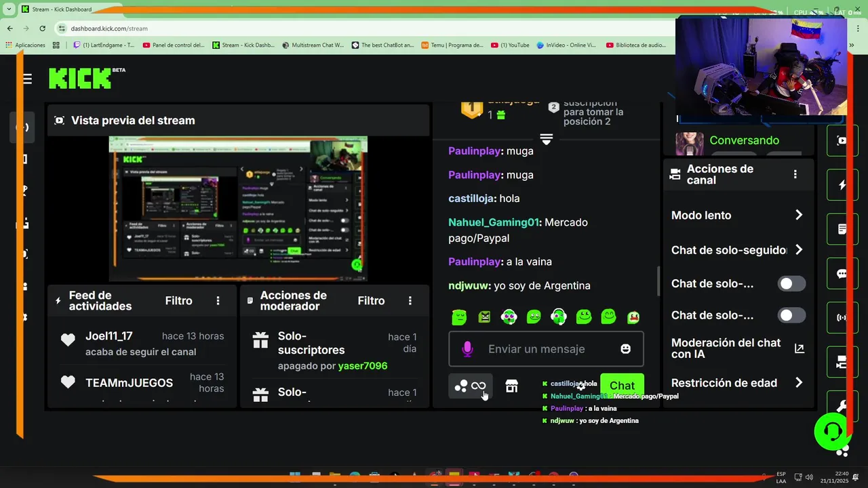Click the Kick BETA logo
868x488 pixels.
(x=87, y=78)
